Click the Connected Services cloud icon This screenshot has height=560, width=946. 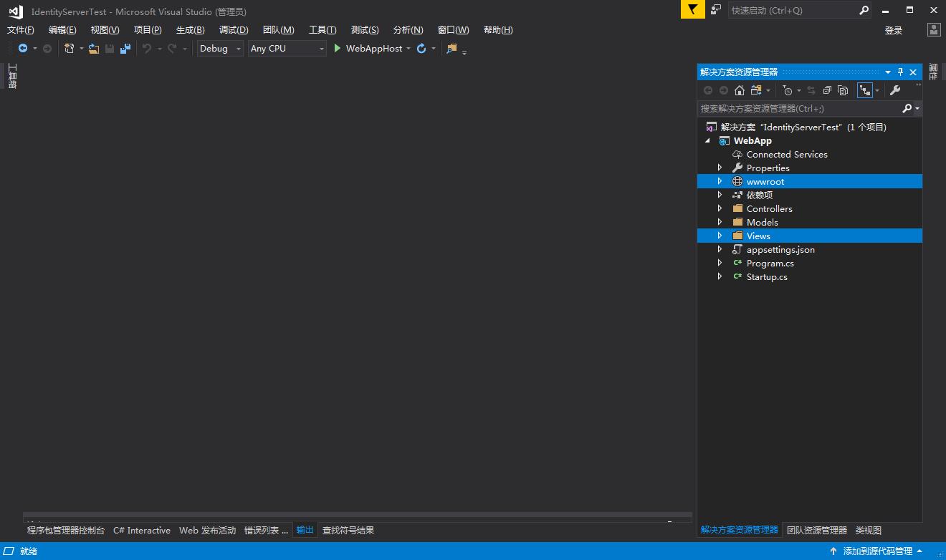click(737, 155)
